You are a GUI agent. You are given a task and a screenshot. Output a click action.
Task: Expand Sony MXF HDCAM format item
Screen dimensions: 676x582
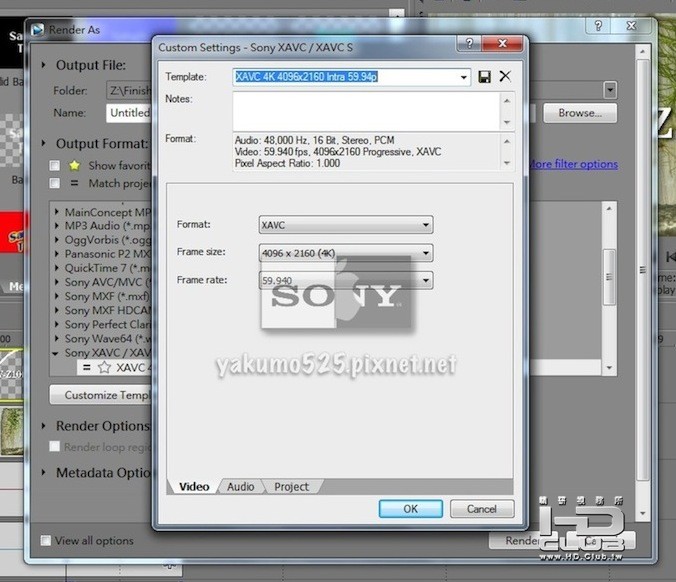tap(56, 310)
